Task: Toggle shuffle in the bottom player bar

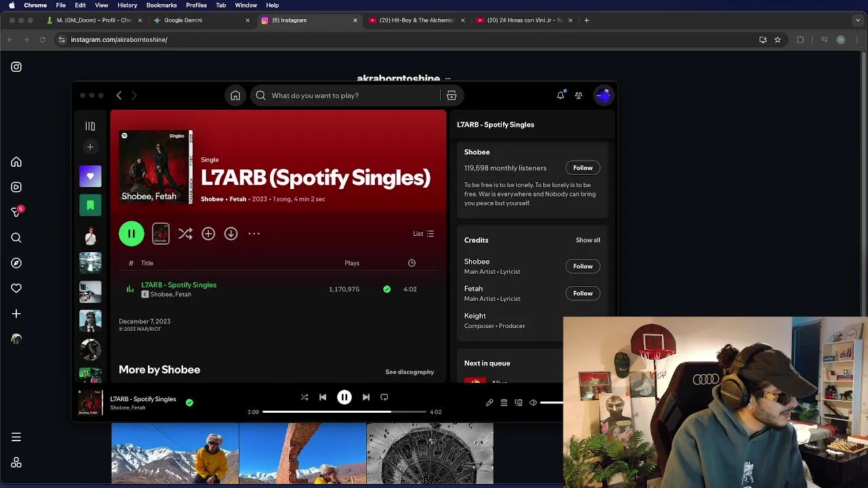Action: click(x=304, y=397)
